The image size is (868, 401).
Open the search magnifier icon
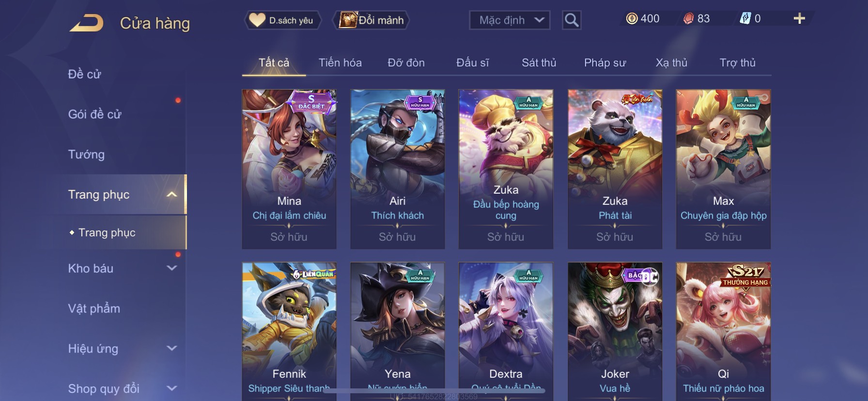coord(572,20)
